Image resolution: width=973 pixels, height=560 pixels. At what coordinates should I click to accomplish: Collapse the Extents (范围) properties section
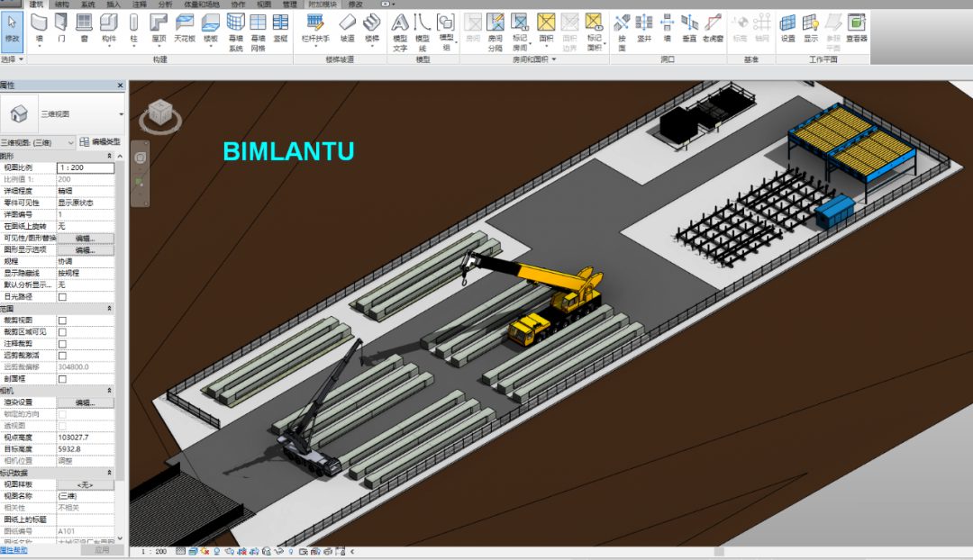[x=110, y=309]
